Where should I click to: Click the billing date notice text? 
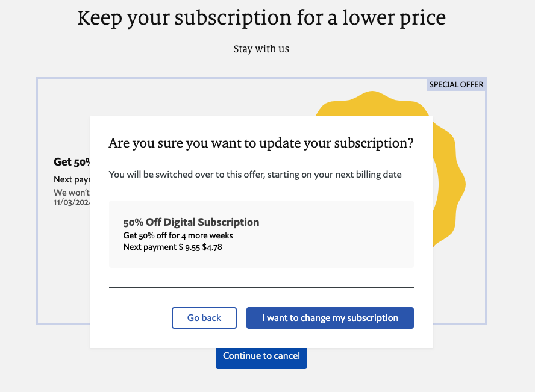pos(255,174)
